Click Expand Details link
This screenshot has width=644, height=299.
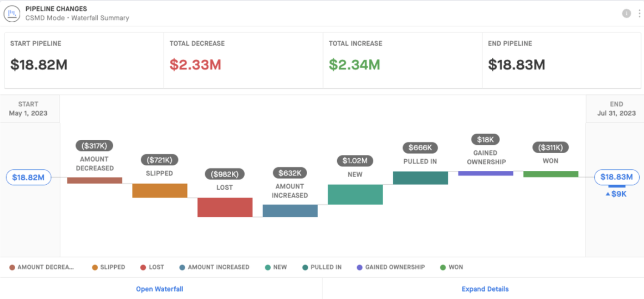(485, 289)
